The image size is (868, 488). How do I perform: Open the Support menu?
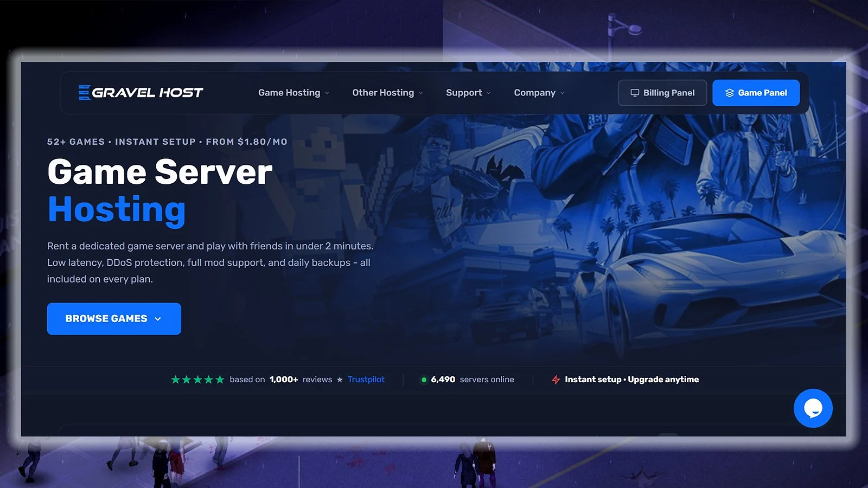pos(468,93)
